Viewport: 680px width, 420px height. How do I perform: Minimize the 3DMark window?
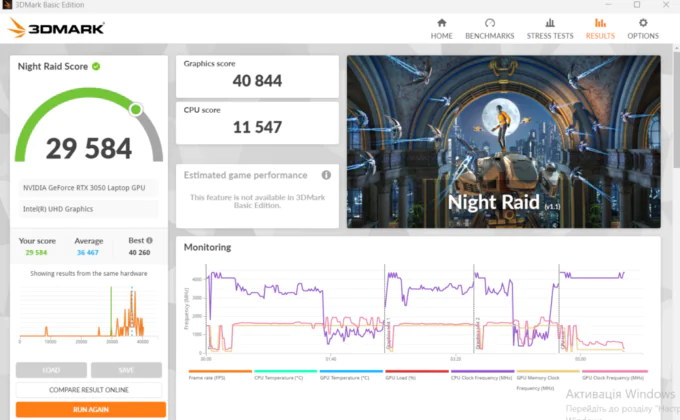click(x=608, y=5)
